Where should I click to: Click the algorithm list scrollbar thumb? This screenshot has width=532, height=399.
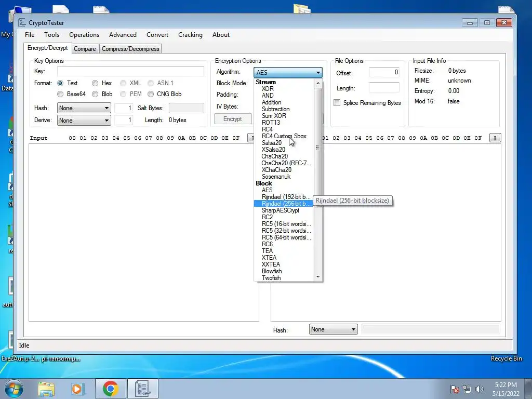pyautogui.click(x=318, y=148)
